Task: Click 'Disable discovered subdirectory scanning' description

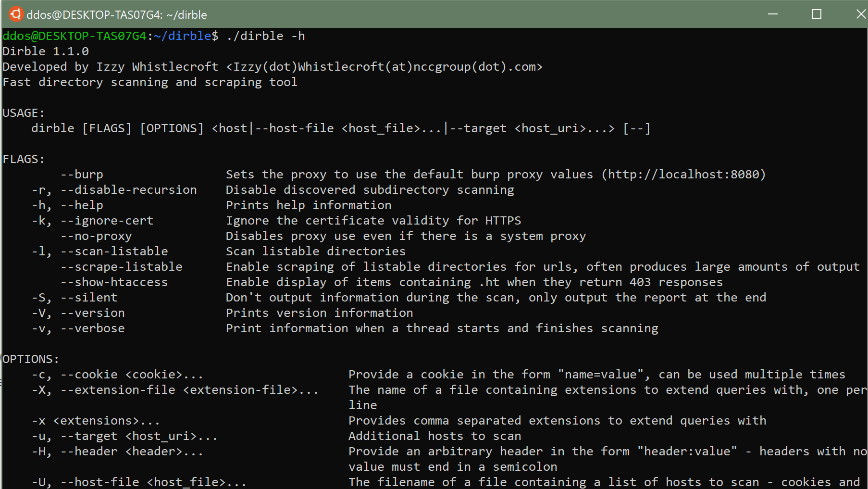Action: coord(370,190)
